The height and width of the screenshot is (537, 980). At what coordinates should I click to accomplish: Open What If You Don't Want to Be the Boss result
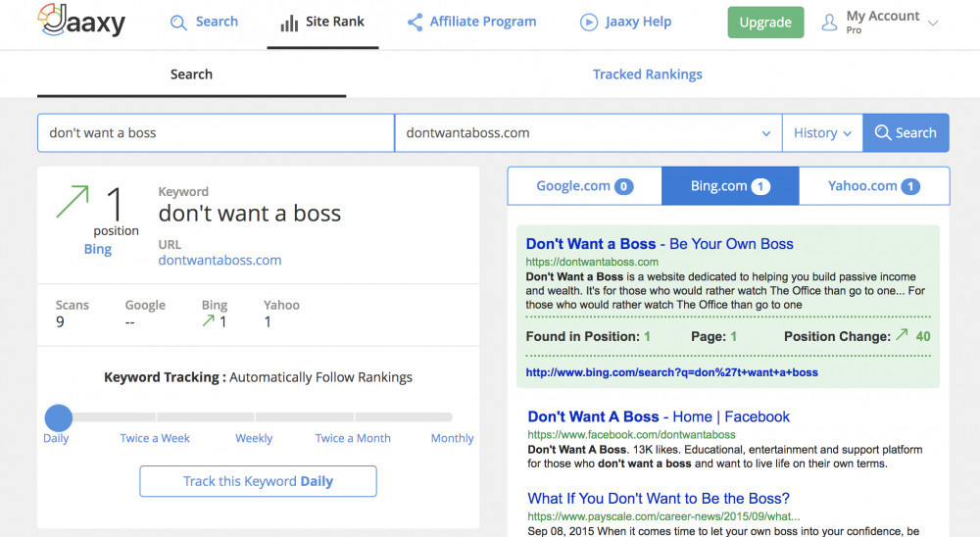point(659,498)
